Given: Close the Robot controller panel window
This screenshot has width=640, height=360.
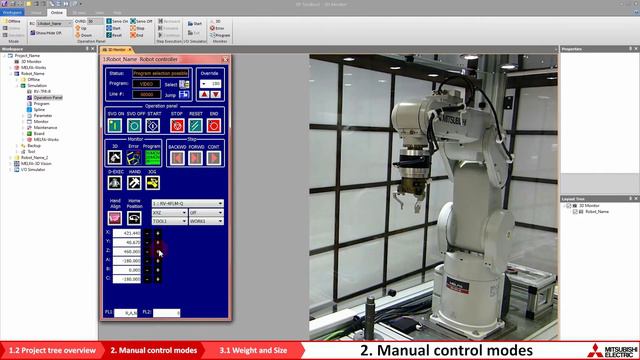Looking at the screenshot, I should [225, 60].
